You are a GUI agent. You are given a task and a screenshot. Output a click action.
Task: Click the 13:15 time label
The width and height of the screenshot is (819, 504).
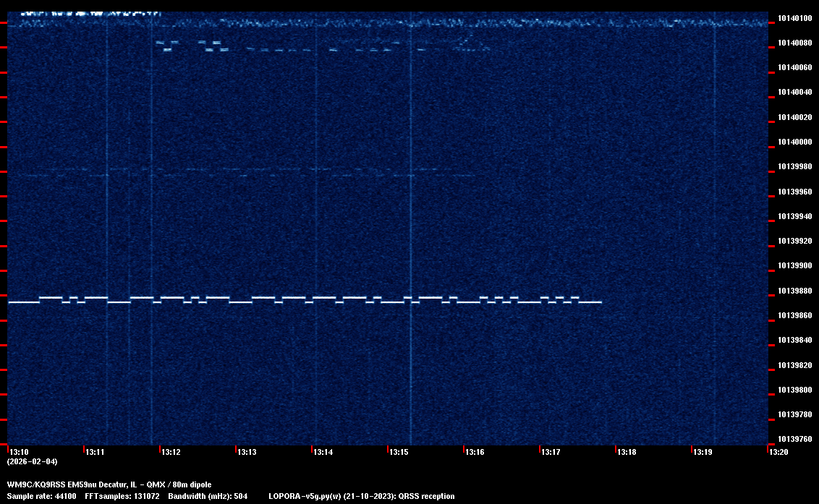[399, 453]
